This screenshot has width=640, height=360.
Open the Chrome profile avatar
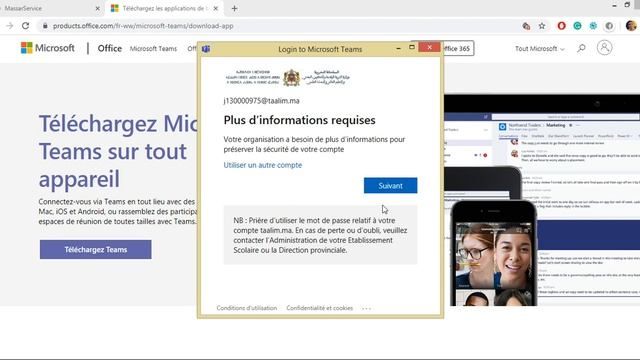coord(631,26)
